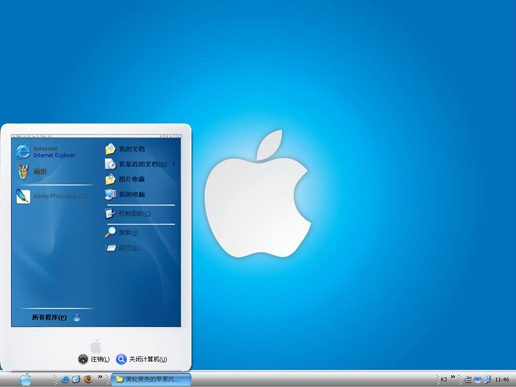
Task: Launch Internet Explorer from the start menu
Action: click(46, 152)
